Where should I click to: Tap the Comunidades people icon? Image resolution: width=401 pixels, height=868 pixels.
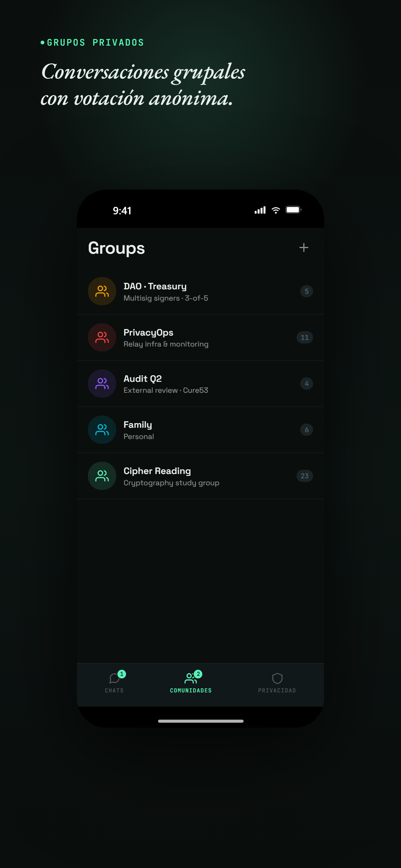pyautogui.click(x=191, y=678)
